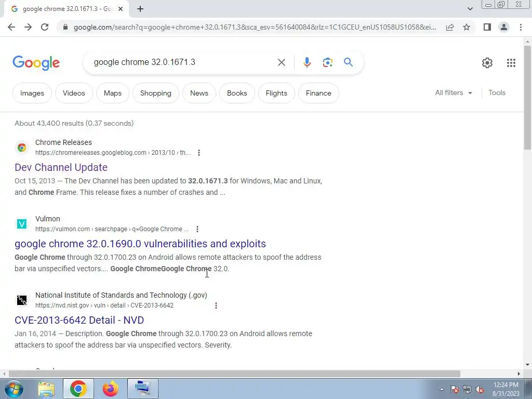Open the taskbar clock showing 12:24 PM
This screenshot has height=399, width=532.
pos(506,389)
